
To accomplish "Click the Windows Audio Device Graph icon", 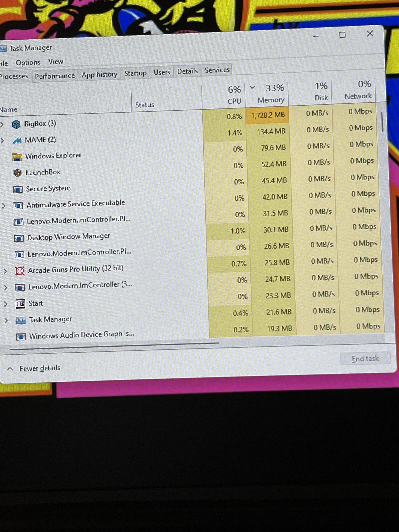I will [x=21, y=337].
